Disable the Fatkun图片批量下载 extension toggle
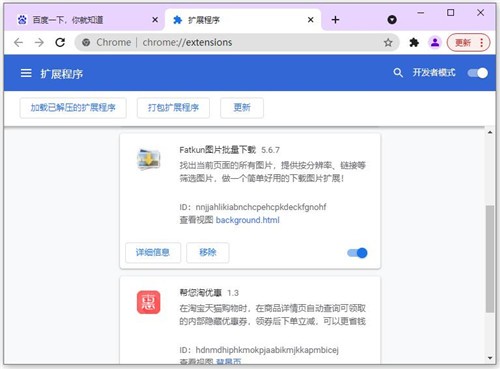 click(x=357, y=253)
